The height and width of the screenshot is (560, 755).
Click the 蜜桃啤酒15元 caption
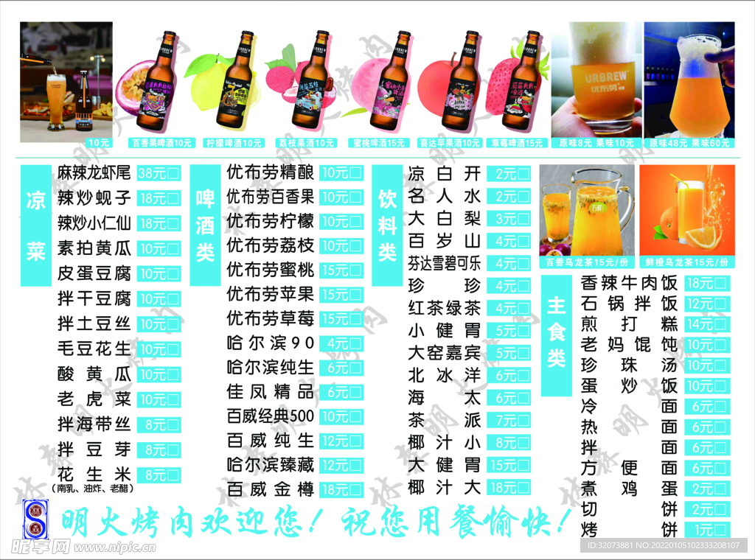379,143
